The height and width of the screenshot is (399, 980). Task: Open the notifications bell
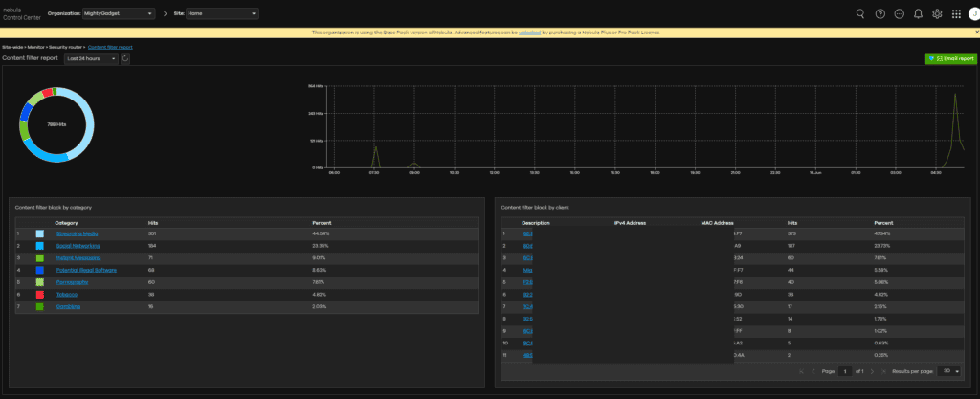click(x=918, y=13)
